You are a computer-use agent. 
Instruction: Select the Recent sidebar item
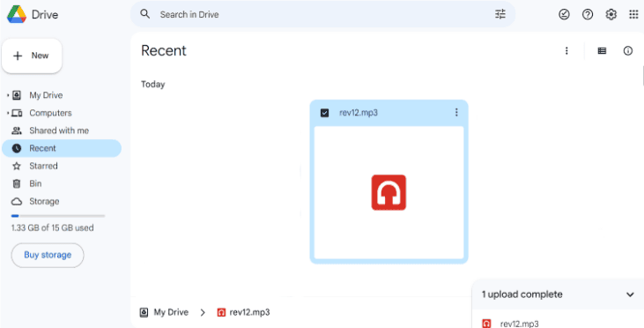(62, 148)
